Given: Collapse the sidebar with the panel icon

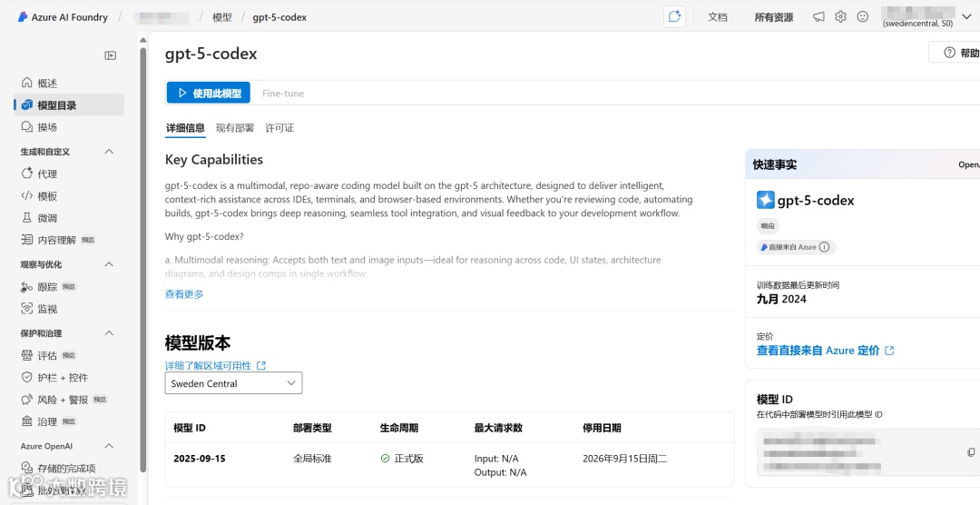Looking at the screenshot, I should (111, 55).
